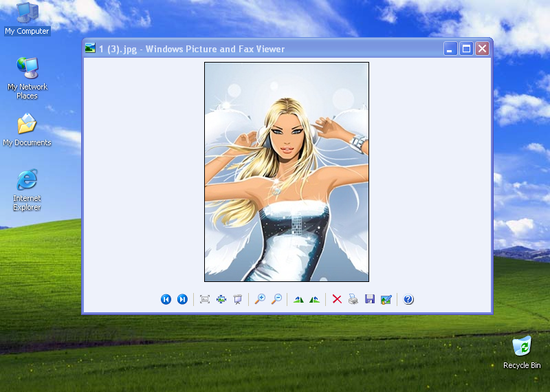The width and height of the screenshot is (550, 392).
Task: Start the slide show
Action: 237,299
